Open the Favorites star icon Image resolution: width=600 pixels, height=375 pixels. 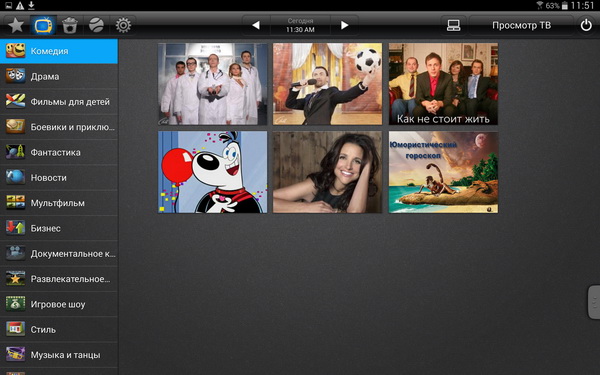click(x=16, y=25)
